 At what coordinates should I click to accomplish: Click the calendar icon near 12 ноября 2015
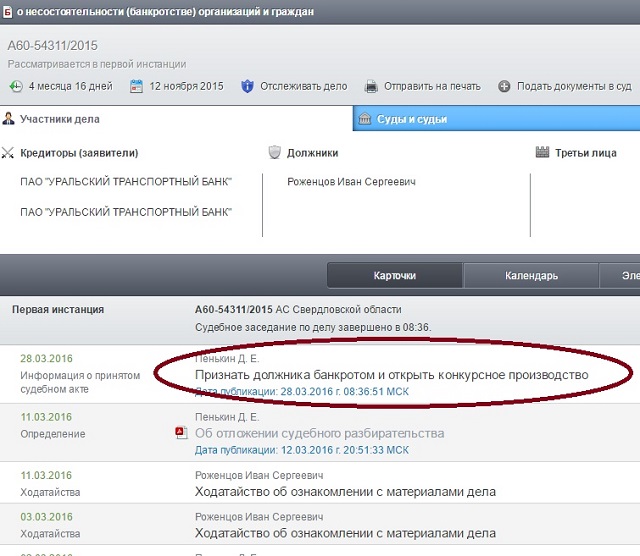click(137, 87)
